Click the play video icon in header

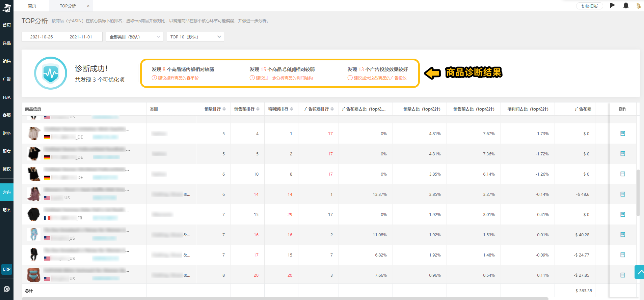[x=613, y=5]
